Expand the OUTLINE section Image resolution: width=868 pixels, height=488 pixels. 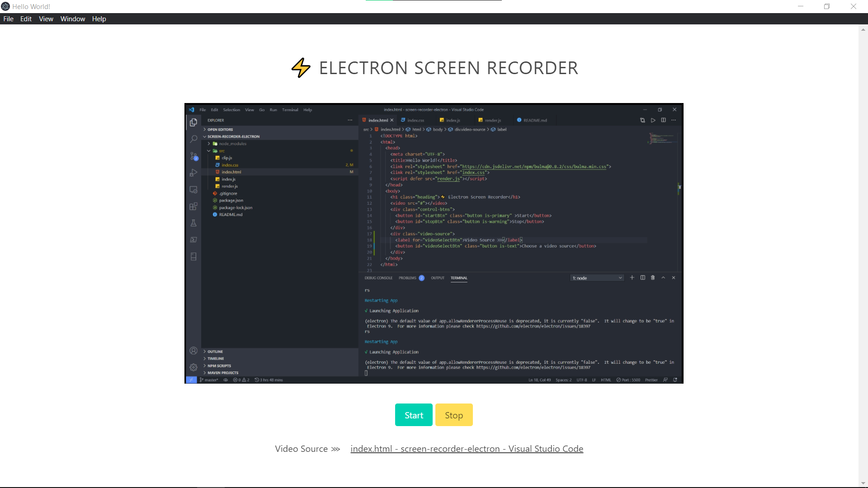[x=215, y=351]
